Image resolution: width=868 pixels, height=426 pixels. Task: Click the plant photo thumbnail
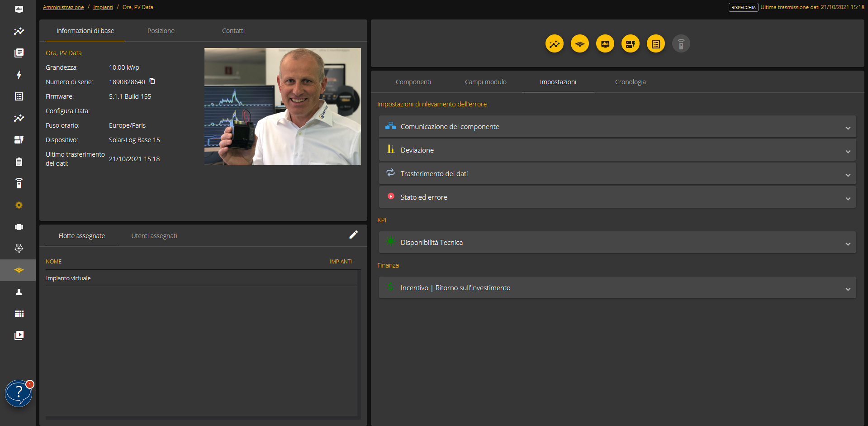tap(282, 106)
